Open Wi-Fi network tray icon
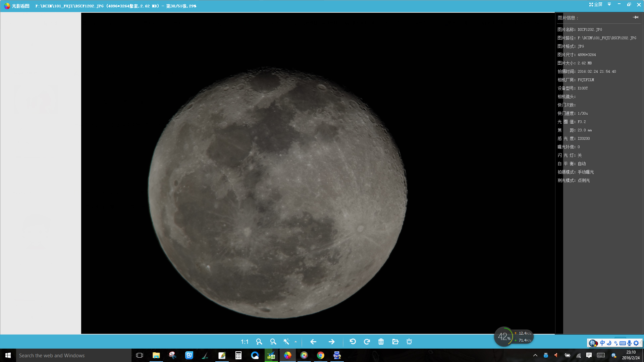 [579, 355]
